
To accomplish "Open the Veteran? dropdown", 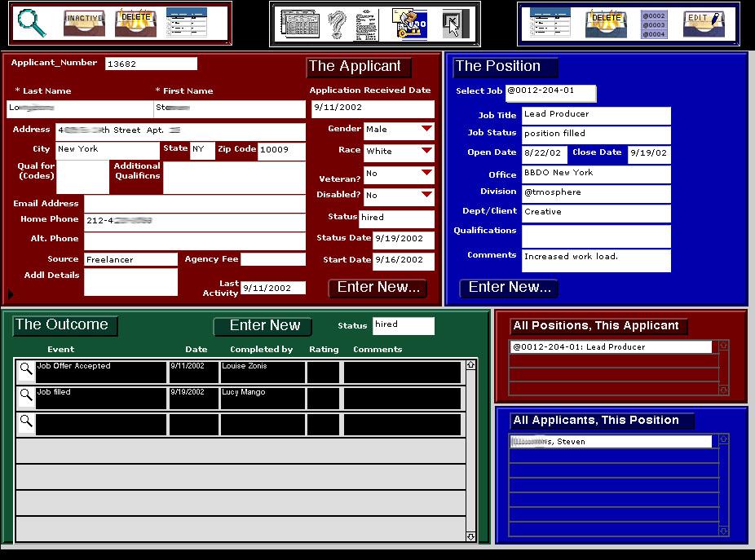I will (x=426, y=174).
